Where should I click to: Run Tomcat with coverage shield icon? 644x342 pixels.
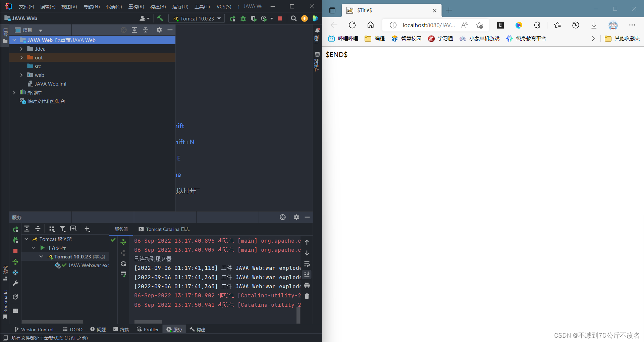pyautogui.click(x=253, y=18)
